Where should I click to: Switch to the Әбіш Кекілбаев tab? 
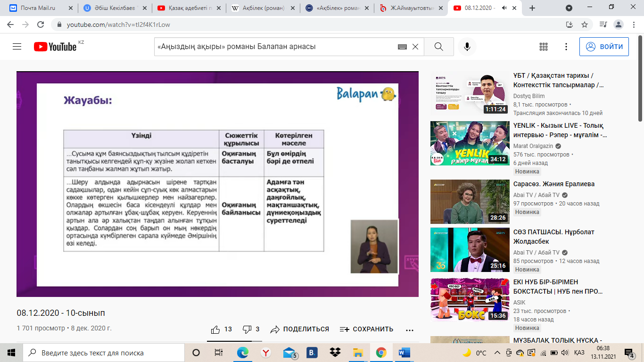(116, 8)
